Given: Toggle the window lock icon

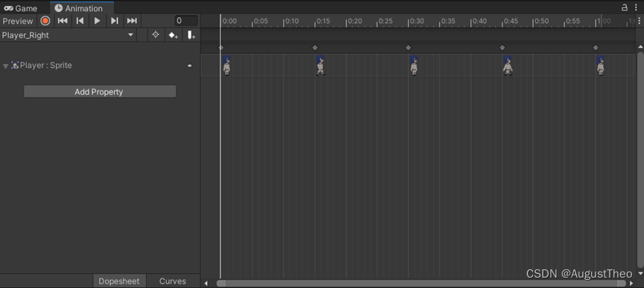Looking at the screenshot, I should tap(625, 7).
